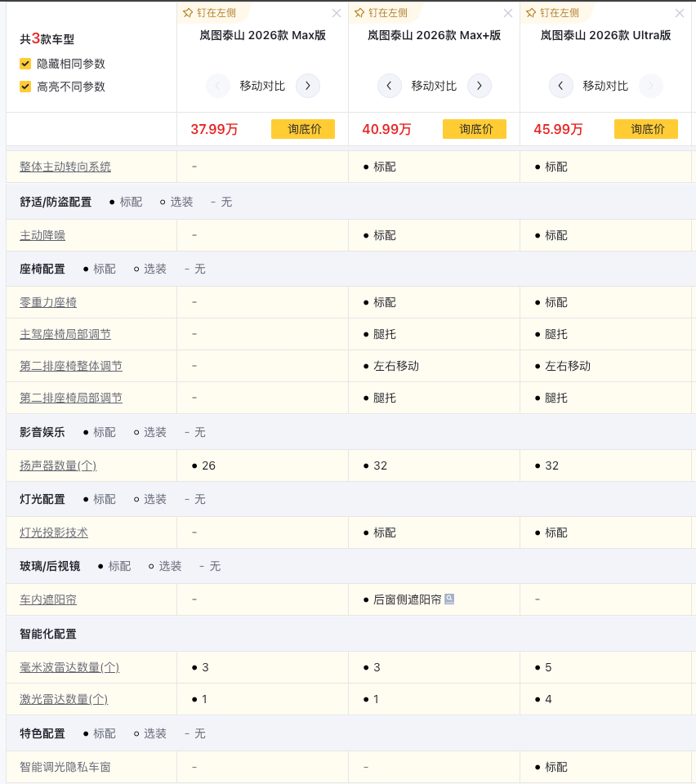Pin Ultra版 column to the left
696x784 pixels.
pyautogui.click(x=552, y=13)
